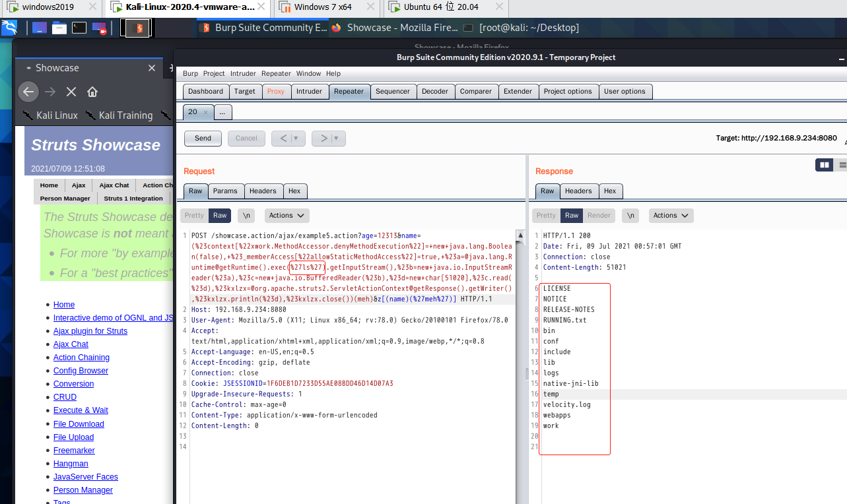This screenshot has height=504, width=847.
Task: Show desktop via blue panel launcher icon
Action: click(x=40, y=28)
